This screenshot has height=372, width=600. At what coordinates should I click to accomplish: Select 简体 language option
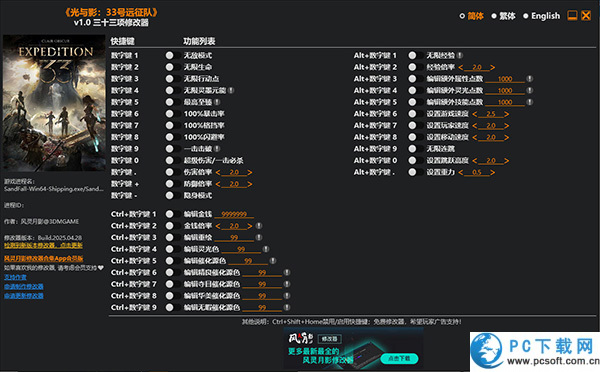click(x=471, y=16)
